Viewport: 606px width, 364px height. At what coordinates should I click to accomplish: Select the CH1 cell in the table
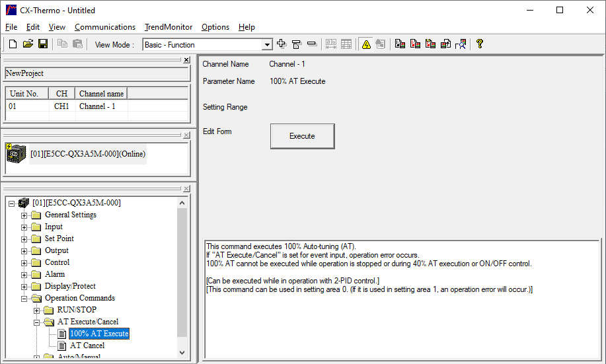[x=61, y=106]
